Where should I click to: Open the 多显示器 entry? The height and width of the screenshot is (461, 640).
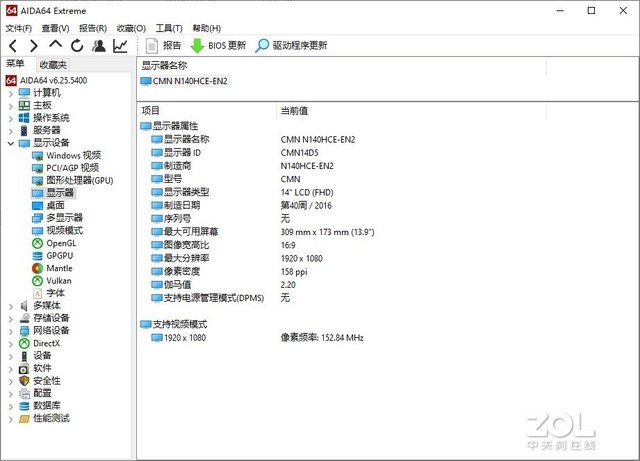coord(57,218)
